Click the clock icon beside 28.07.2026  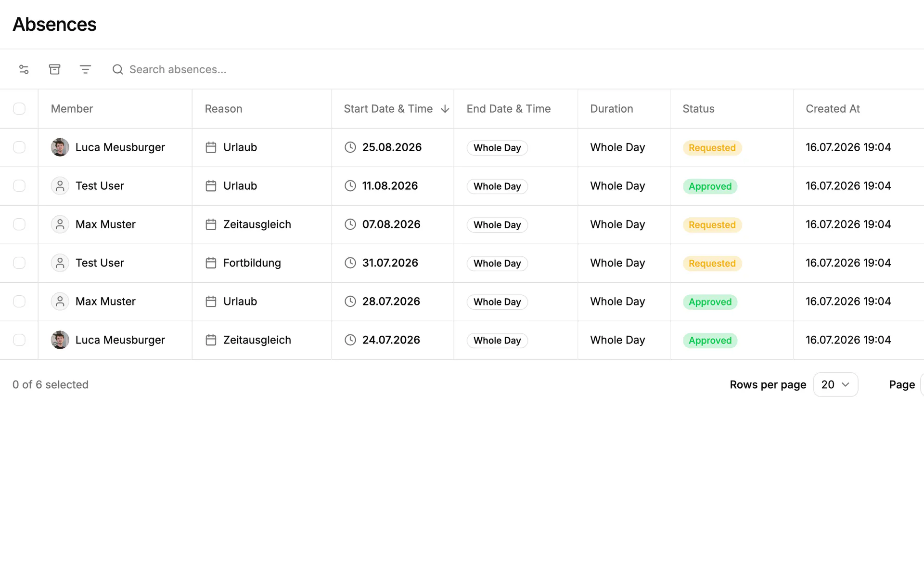[x=350, y=302]
